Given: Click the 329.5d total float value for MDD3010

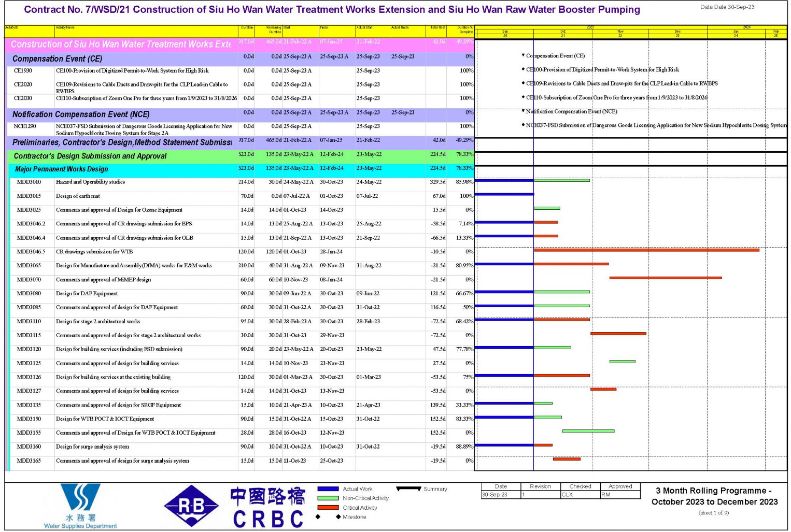Looking at the screenshot, I should click(x=438, y=182).
